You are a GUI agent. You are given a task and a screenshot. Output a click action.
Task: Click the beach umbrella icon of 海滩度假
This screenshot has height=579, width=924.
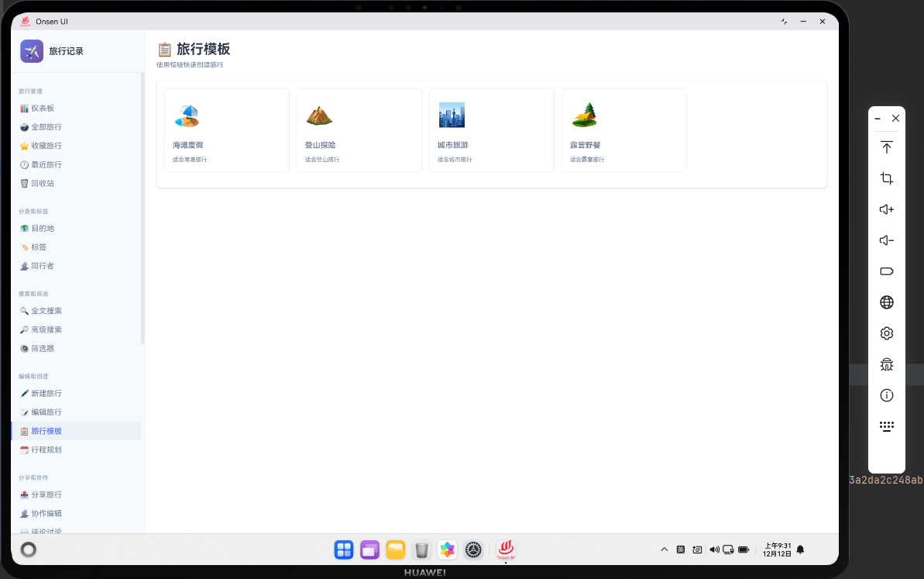[x=187, y=115]
